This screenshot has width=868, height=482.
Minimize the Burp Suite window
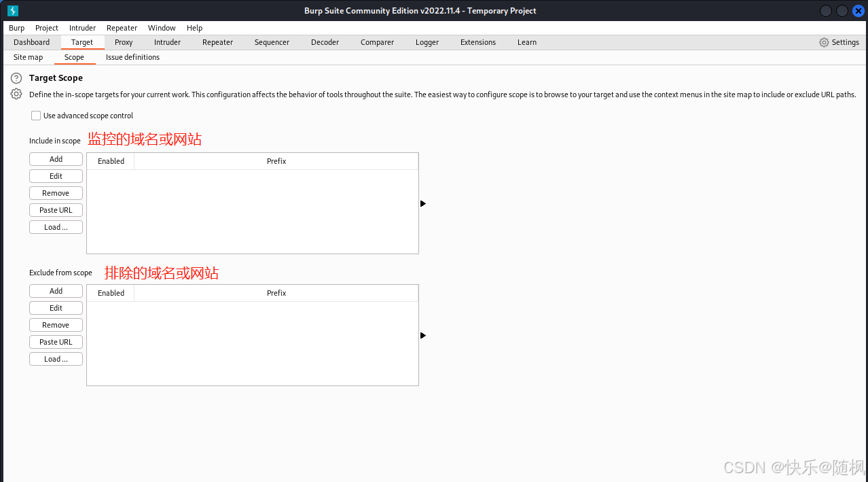(825, 11)
